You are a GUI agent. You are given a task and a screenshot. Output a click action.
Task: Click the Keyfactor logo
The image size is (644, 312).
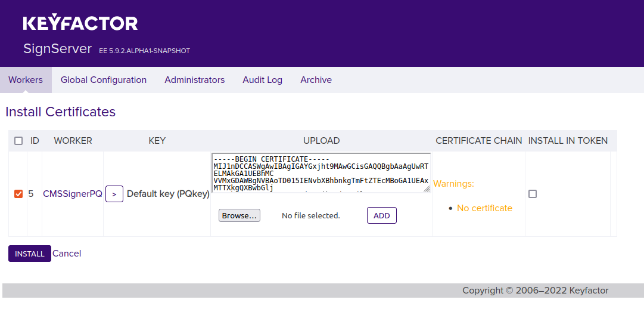[x=80, y=23]
